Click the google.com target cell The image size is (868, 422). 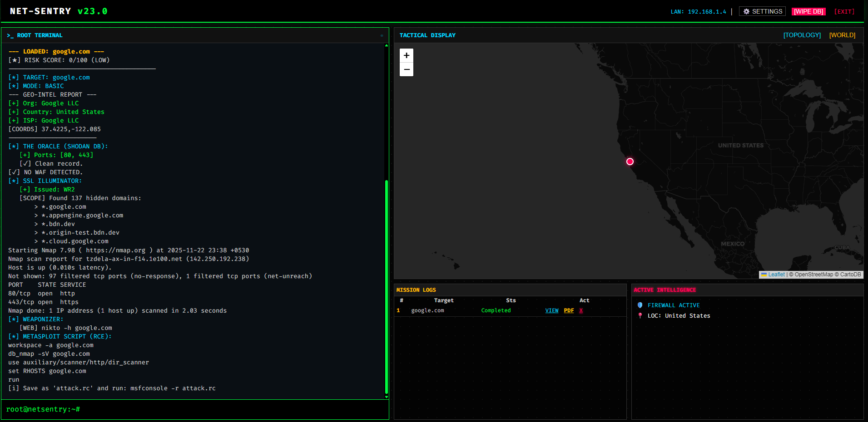click(427, 310)
